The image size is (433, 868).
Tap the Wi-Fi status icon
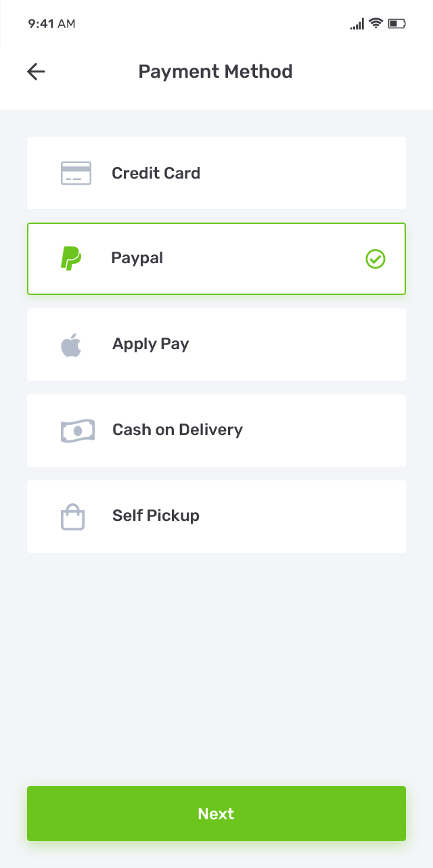click(377, 23)
